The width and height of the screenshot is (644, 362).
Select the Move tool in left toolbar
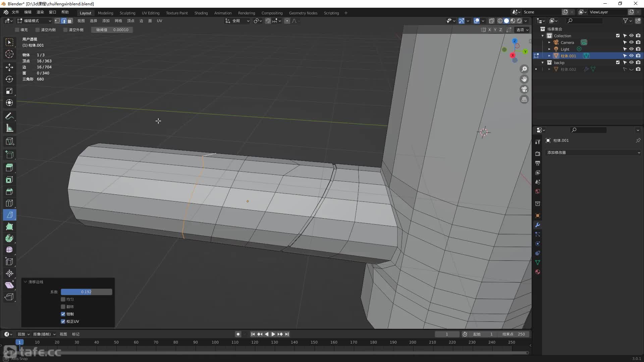pos(9,67)
